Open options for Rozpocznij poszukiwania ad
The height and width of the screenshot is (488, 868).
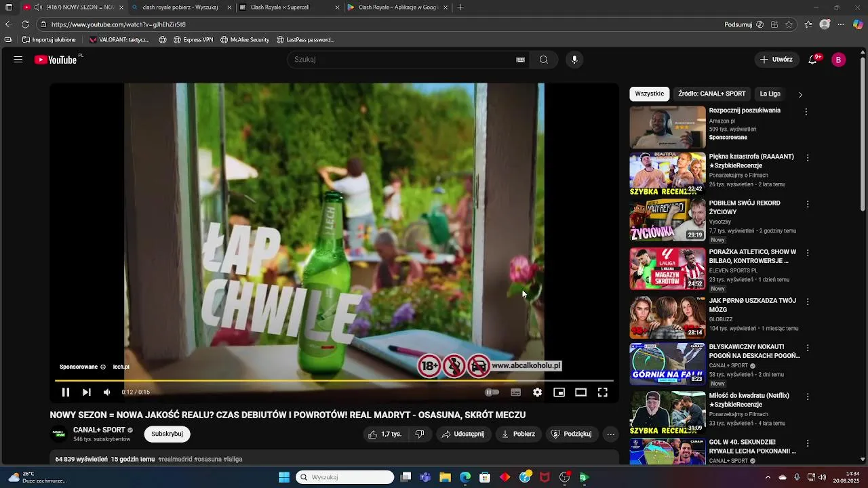pyautogui.click(x=806, y=112)
